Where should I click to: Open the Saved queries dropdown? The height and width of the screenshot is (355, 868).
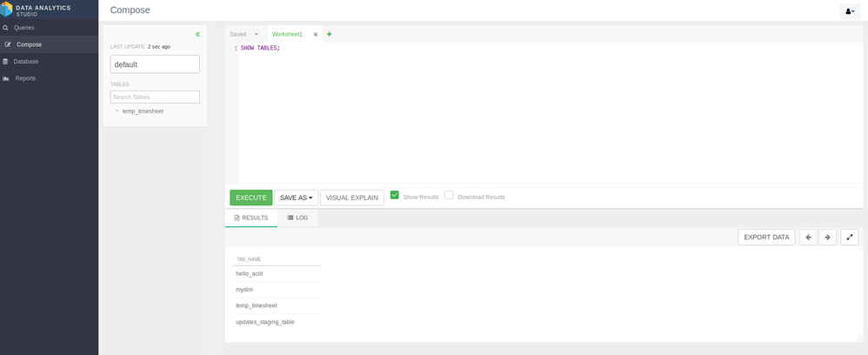coord(244,34)
